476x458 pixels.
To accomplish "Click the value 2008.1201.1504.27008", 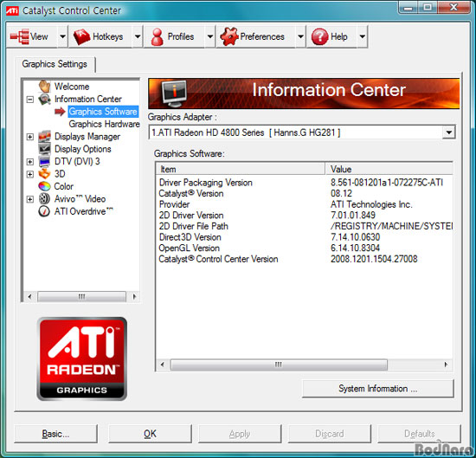I will [x=374, y=259].
